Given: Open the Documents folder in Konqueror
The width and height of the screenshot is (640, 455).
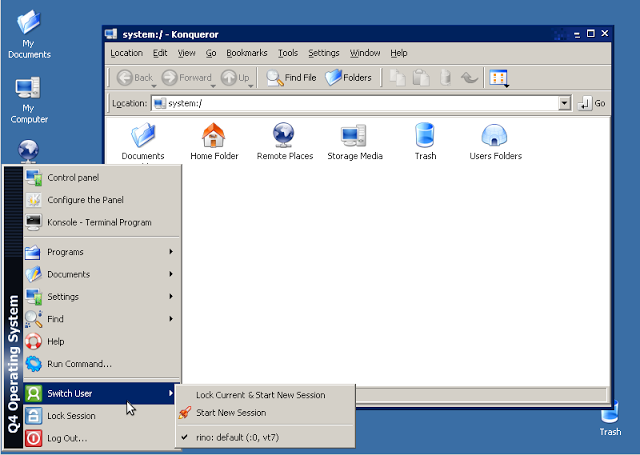Looking at the screenshot, I should click(x=143, y=136).
